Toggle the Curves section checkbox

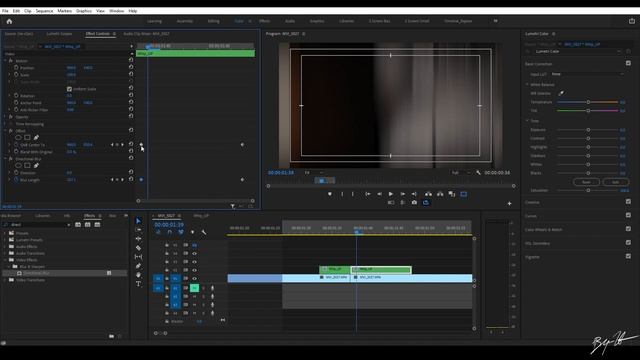click(x=628, y=215)
